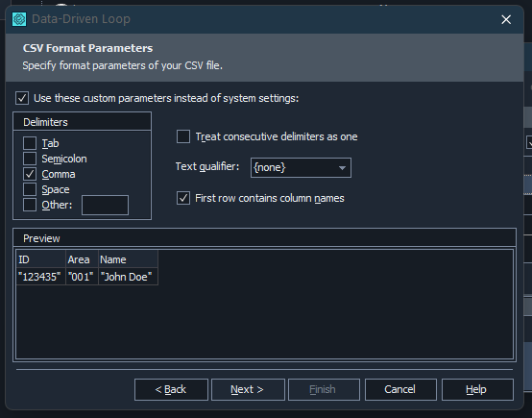Click the Text qualifier dropdown arrow
The image size is (532, 418).
tap(342, 168)
